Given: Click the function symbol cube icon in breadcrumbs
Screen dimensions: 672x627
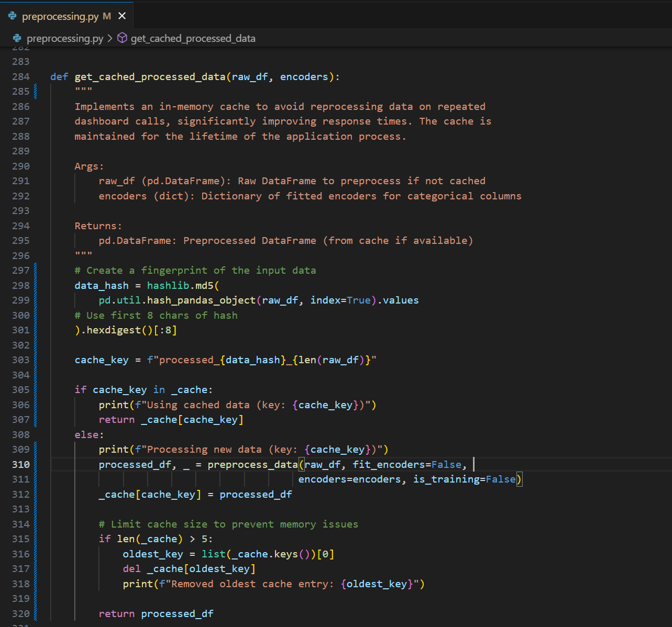Looking at the screenshot, I should tap(122, 38).
